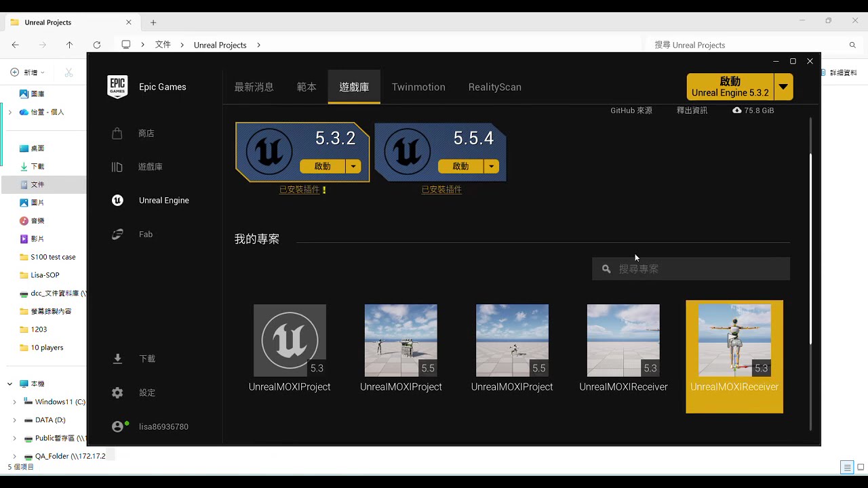The image size is (868, 488).
Task: Click the magnifier in project search field
Action: [606, 269]
